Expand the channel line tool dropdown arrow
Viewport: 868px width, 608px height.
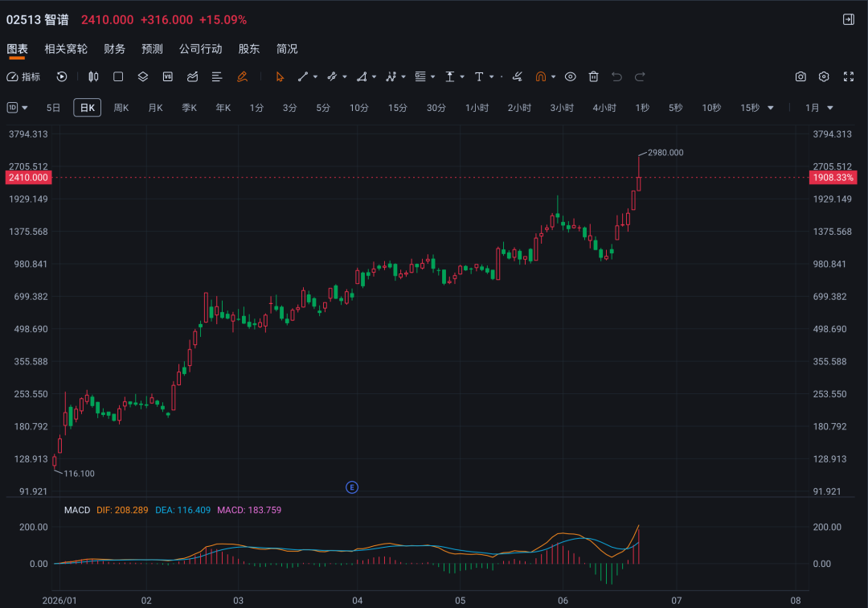pos(345,77)
